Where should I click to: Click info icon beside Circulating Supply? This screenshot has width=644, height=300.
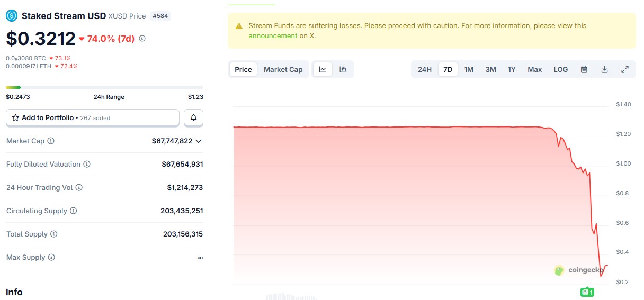74,211
